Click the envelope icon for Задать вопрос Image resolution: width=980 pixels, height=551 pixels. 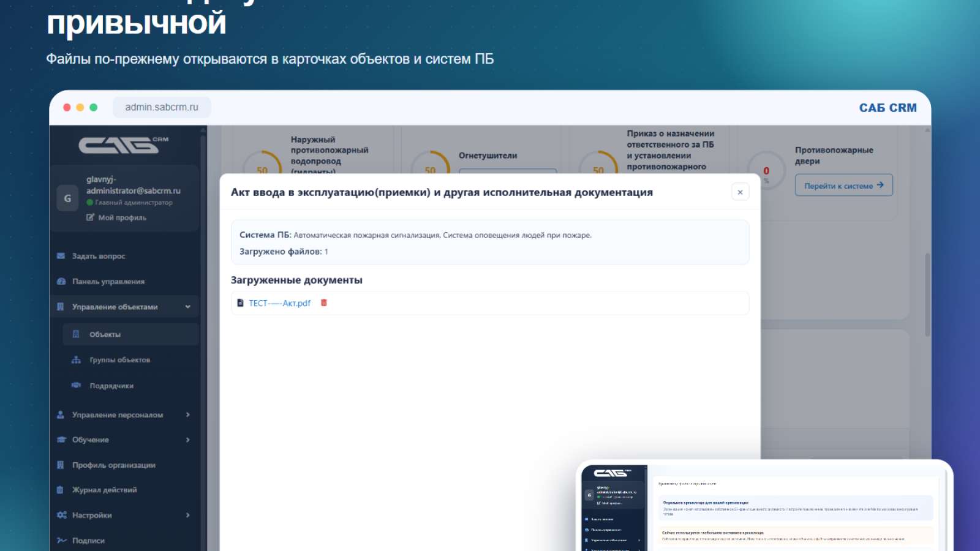click(x=61, y=256)
